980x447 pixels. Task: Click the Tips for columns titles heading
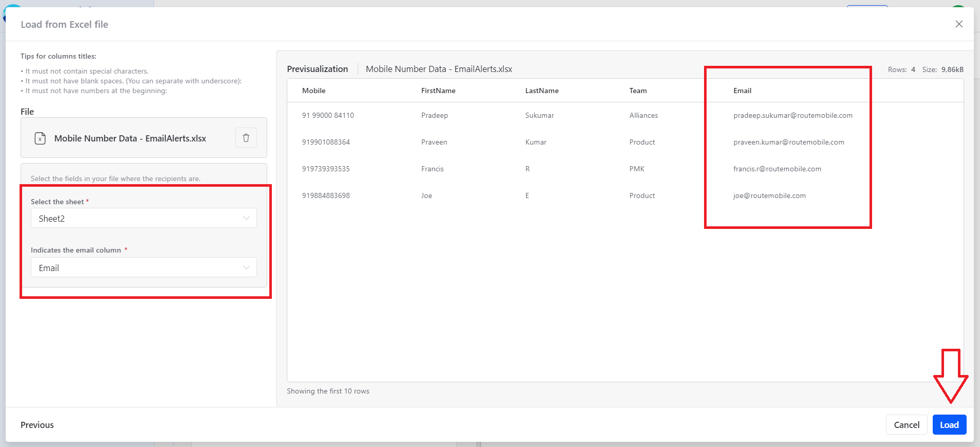pyautogui.click(x=58, y=56)
